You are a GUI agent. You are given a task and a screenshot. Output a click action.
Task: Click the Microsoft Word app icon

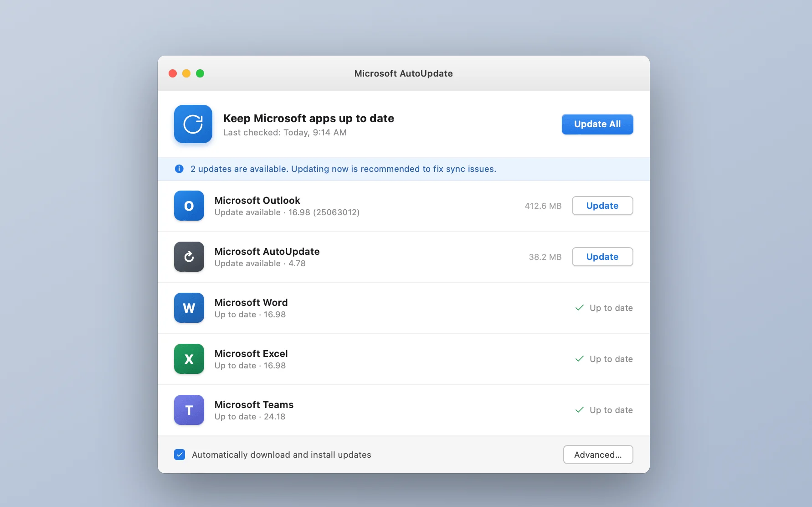click(x=189, y=308)
